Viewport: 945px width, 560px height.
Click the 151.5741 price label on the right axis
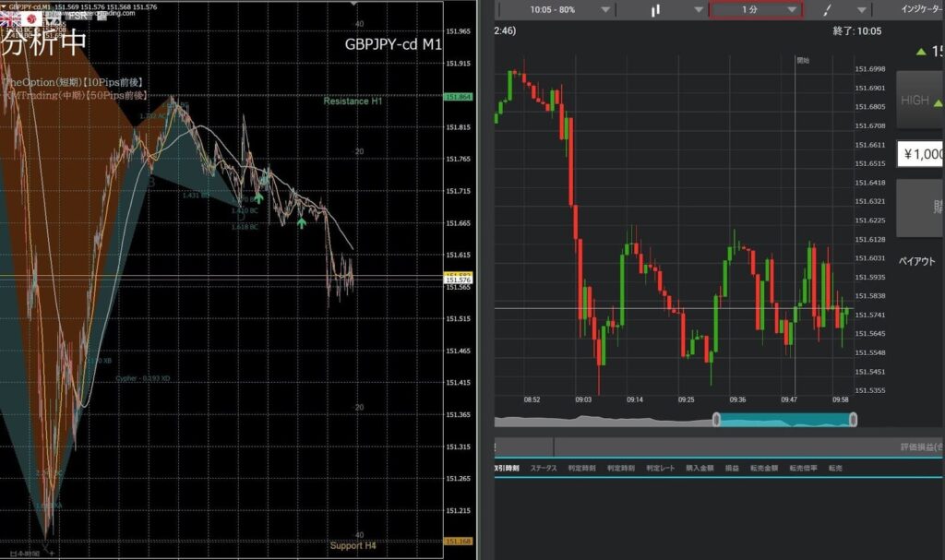(870, 315)
